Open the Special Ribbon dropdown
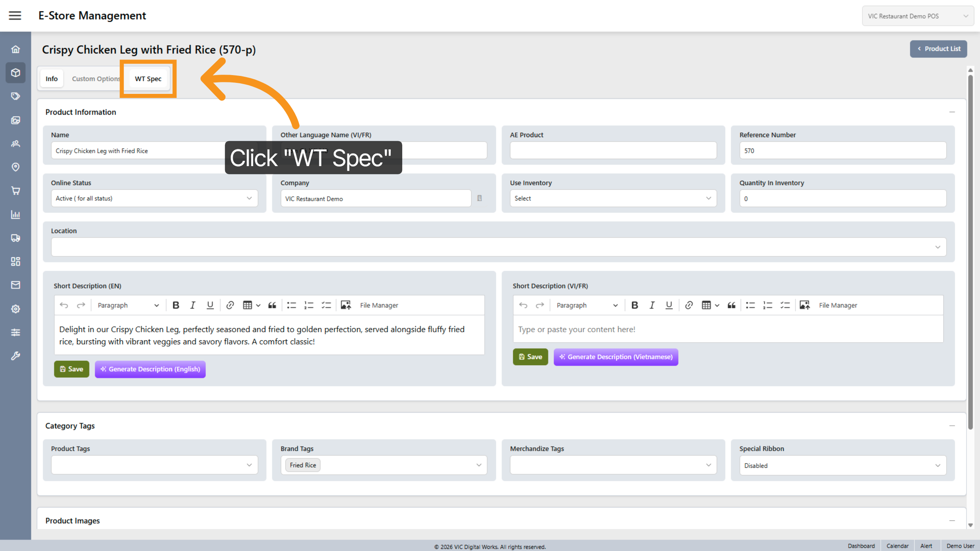Viewport: 980px width, 551px height. [x=842, y=465]
